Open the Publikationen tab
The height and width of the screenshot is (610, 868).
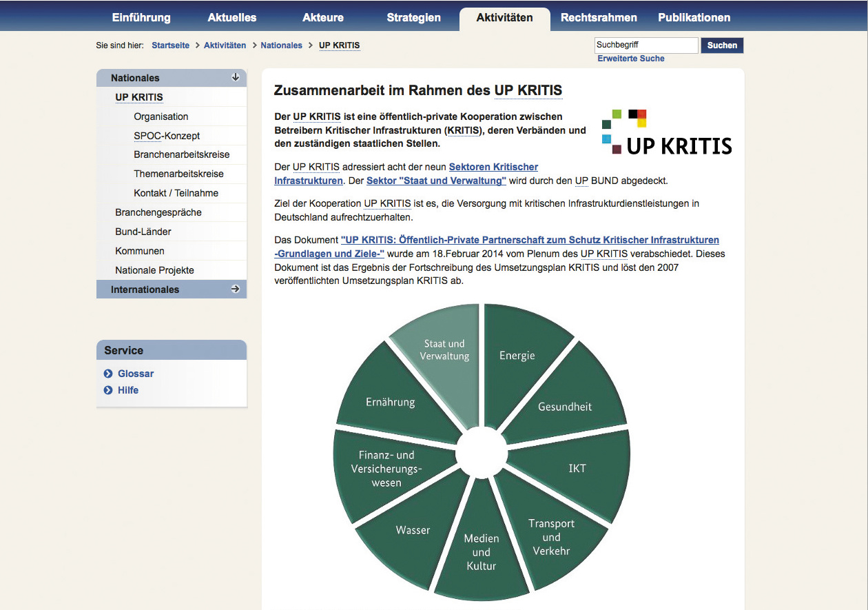[x=694, y=18]
